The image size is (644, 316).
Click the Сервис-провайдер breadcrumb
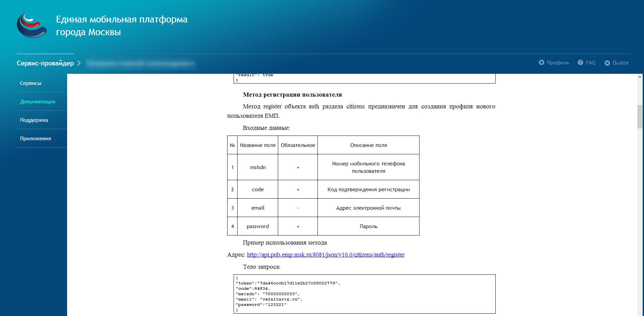[x=45, y=63]
